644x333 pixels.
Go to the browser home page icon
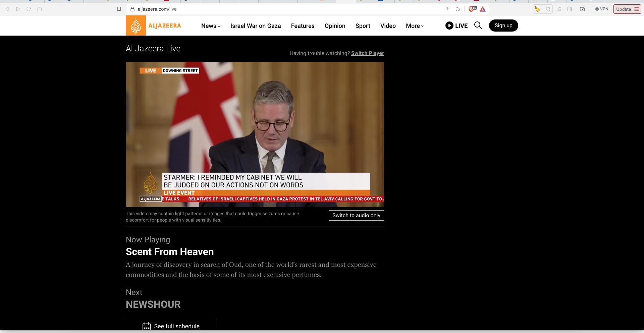pos(40,9)
